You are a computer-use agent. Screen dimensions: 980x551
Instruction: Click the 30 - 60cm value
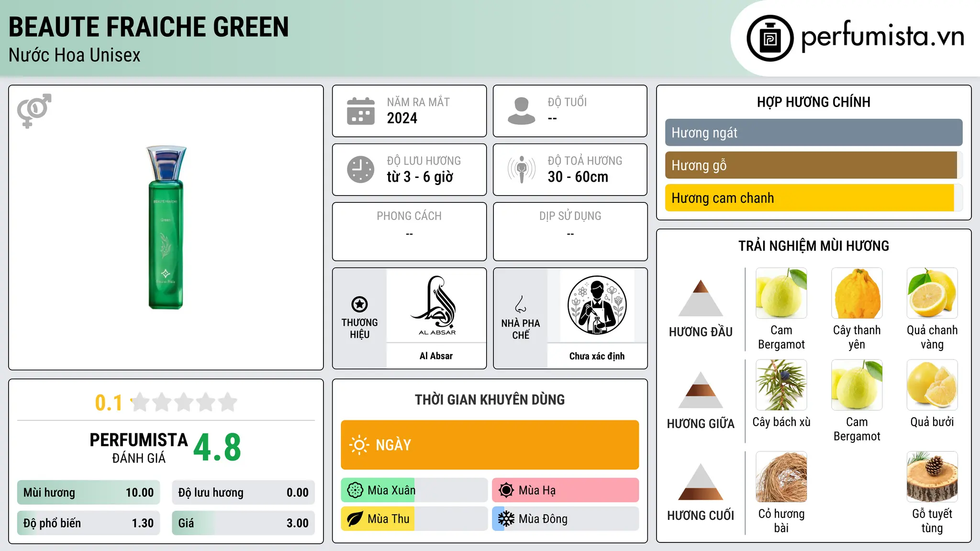(x=578, y=177)
